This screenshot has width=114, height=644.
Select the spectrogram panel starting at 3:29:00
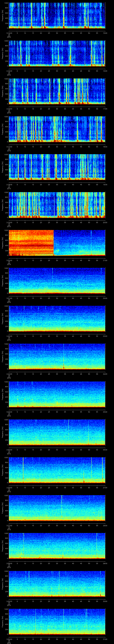click(57, 584)
